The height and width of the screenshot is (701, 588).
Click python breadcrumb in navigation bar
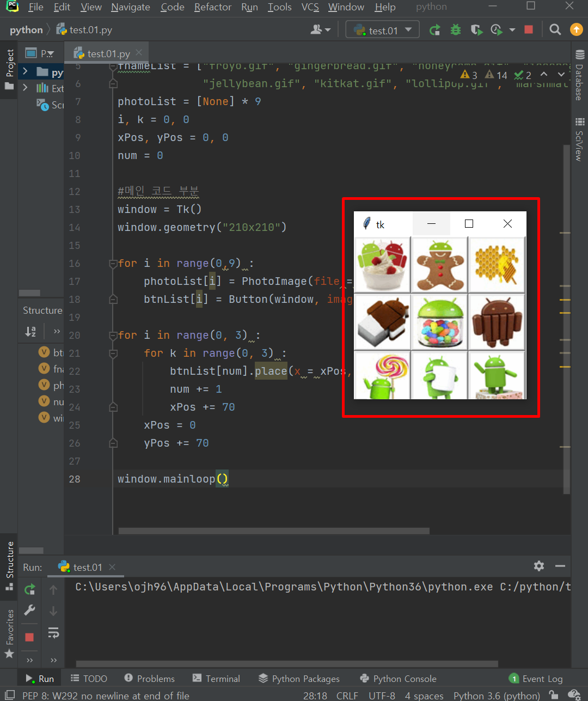tap(26, 30)
